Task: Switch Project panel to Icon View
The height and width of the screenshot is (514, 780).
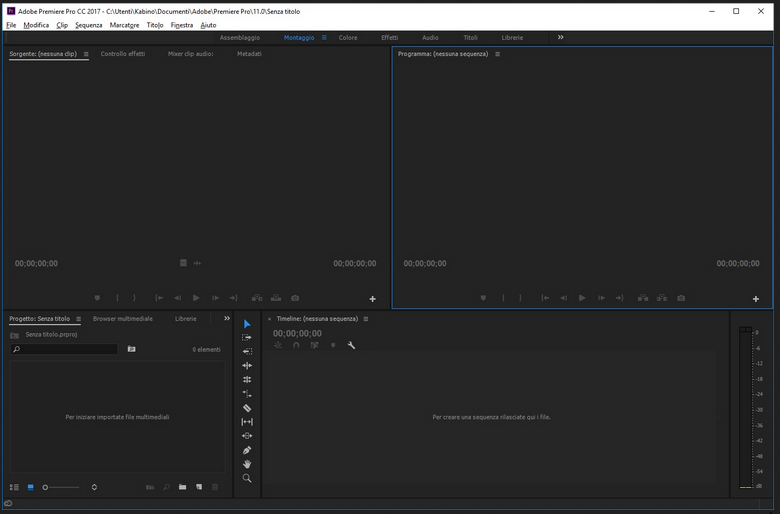Action: [x=30, y=487]
